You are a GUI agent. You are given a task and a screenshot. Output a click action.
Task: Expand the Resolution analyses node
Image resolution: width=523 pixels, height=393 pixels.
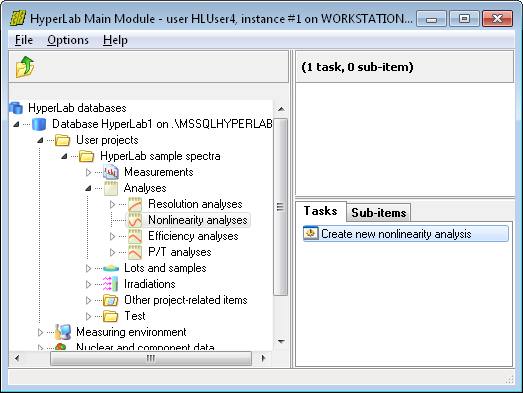point(112,205)
